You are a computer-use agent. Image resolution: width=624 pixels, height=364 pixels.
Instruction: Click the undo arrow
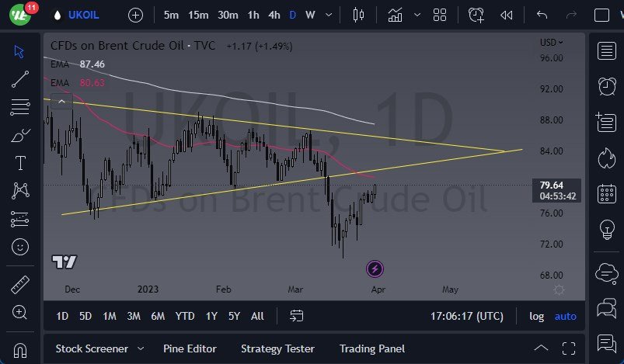tap(542, 15)
